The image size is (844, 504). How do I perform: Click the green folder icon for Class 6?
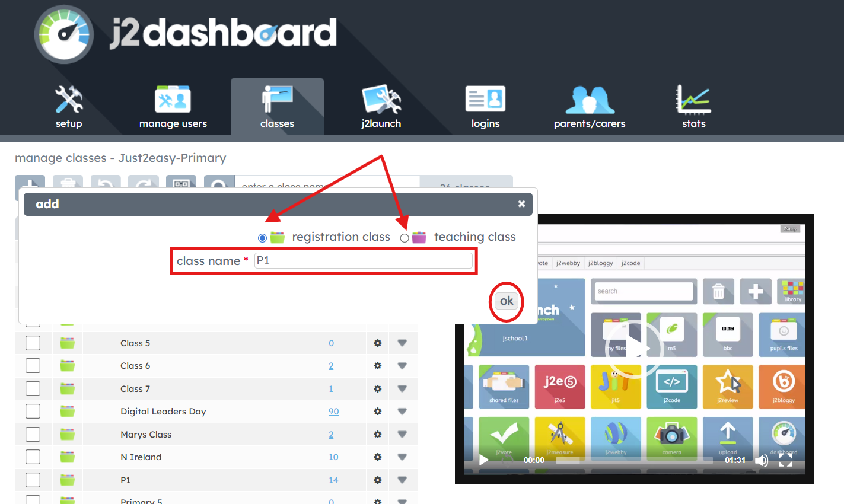coord(68,365)
